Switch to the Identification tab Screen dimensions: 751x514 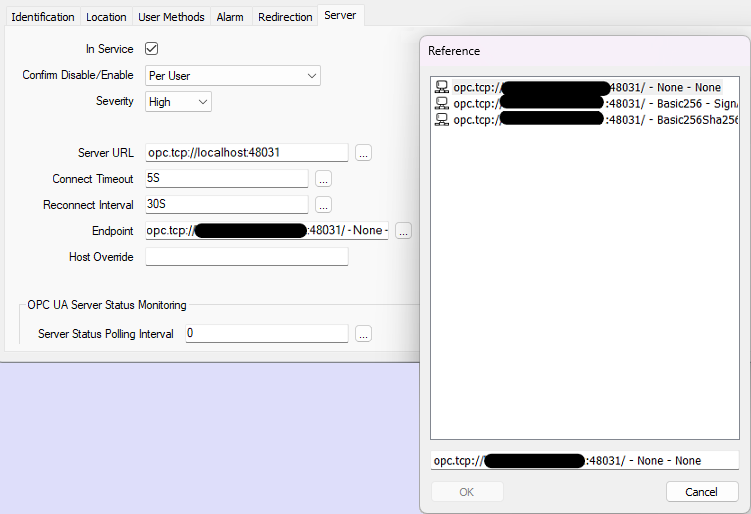pyautogui.click(x=42, y=17)
